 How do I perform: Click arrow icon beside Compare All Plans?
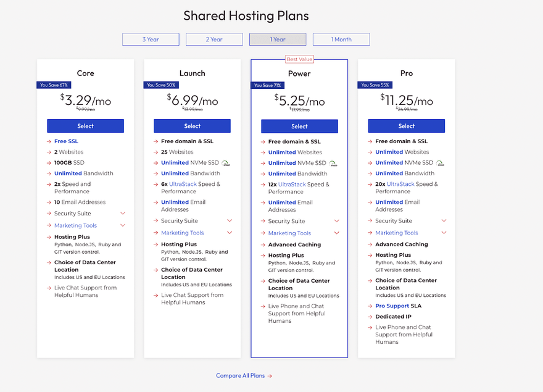[x=270, y=376]
